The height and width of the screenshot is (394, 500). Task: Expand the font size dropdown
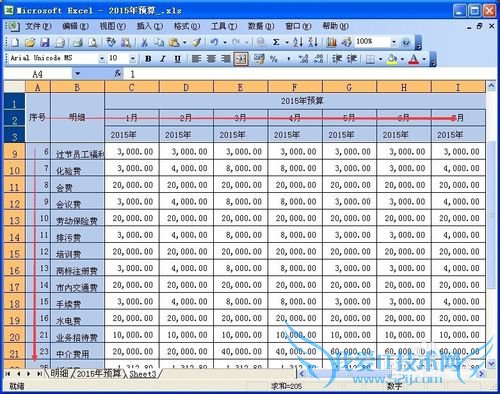(x=133, y=59)
